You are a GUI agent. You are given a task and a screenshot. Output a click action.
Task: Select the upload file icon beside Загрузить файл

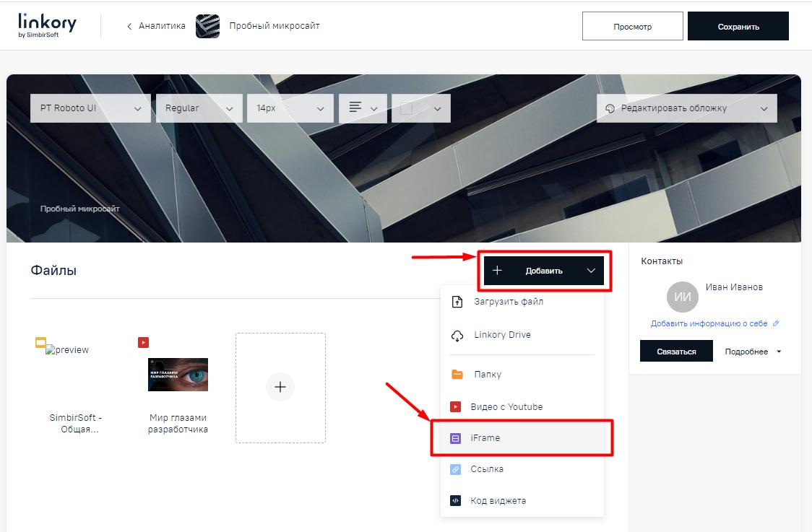[456, 302]
